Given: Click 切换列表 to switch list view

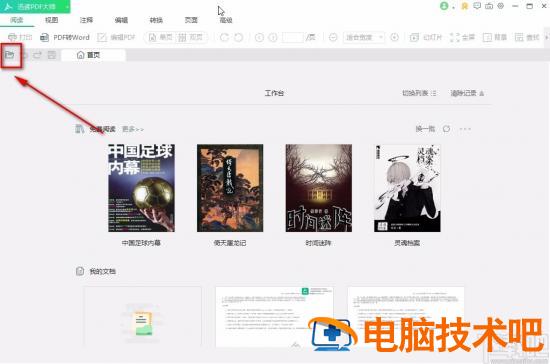Looking at the screenshot, I should click(x=419, y=93).
